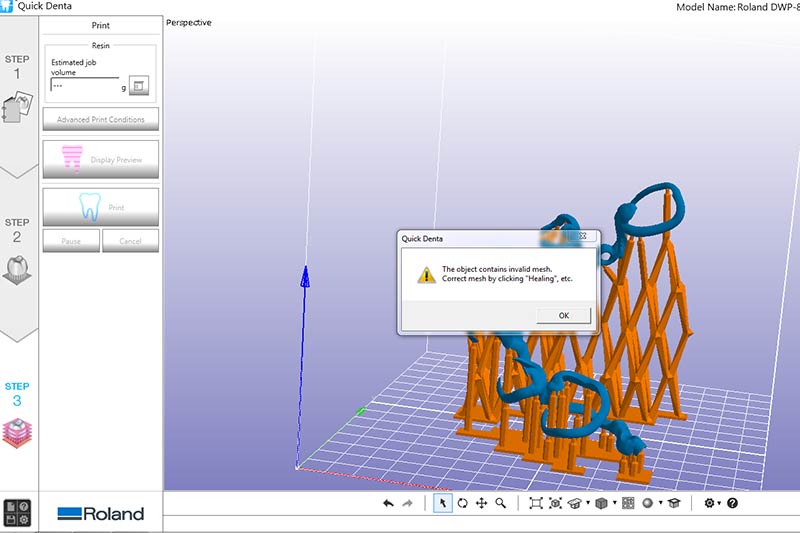This screenshot has height=533, width=800.
Task: Select the magnifier zoom tool
Action: click(500, 504)
